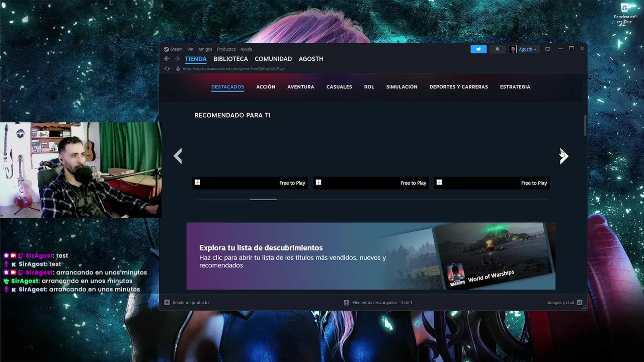
Task: Go back with the navigation arrow
Action: (x=167, y=59)
